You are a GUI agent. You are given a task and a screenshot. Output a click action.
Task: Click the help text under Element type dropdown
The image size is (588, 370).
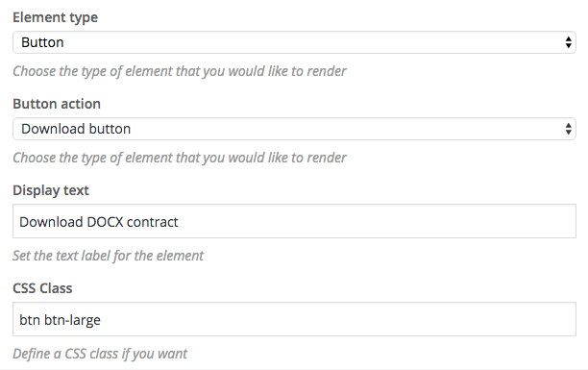(x=180, y=71)
